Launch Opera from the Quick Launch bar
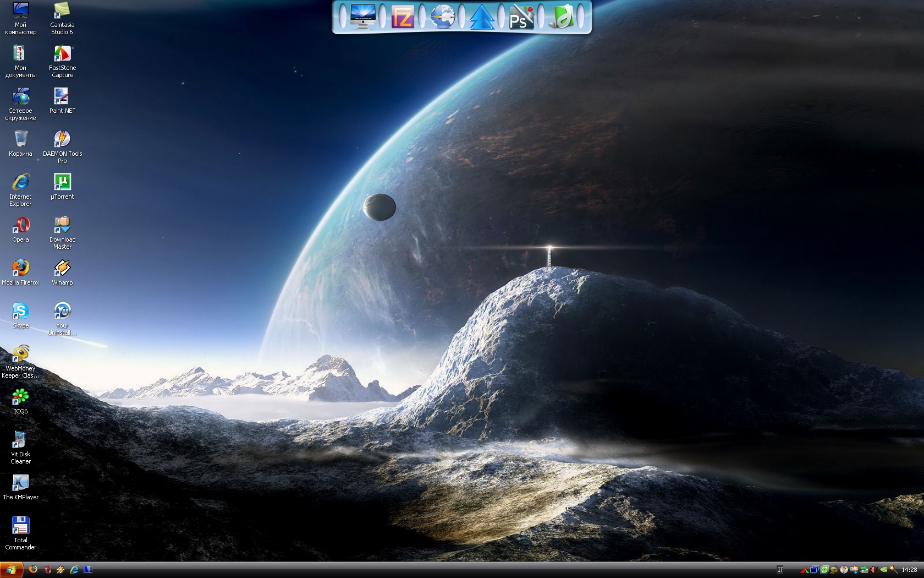This screenshot has width=924, height=578. tap(47, 570)
